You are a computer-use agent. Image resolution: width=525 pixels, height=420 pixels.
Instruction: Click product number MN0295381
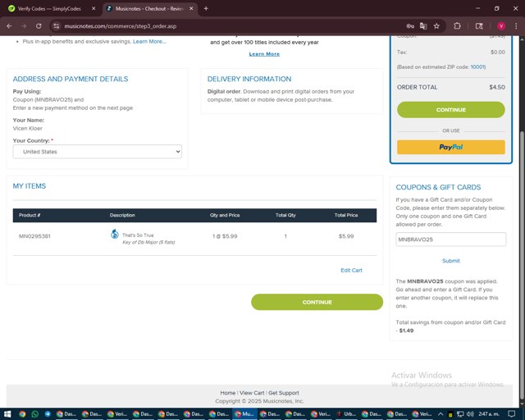(x=34, y=236)
